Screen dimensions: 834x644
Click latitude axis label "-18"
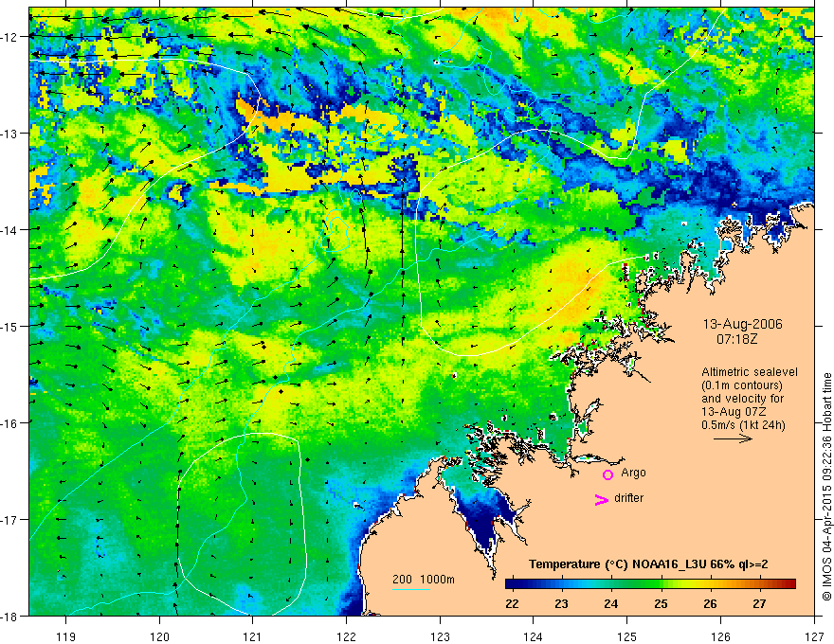9,617
